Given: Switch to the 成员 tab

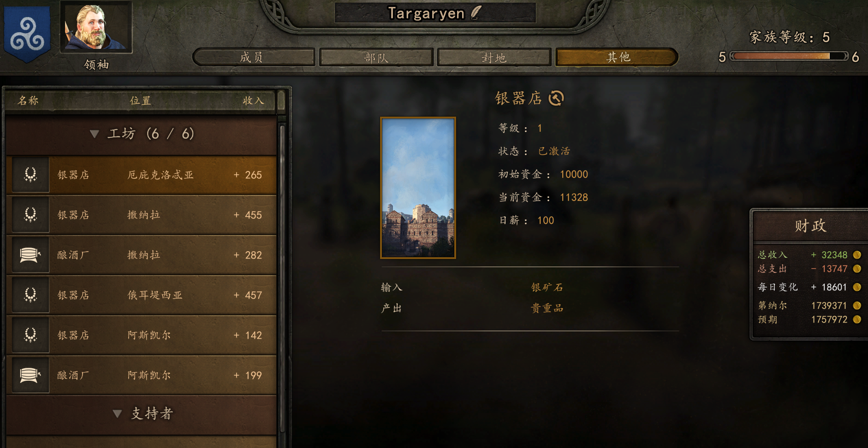Looking at the screenshot, I should point(253,57).
